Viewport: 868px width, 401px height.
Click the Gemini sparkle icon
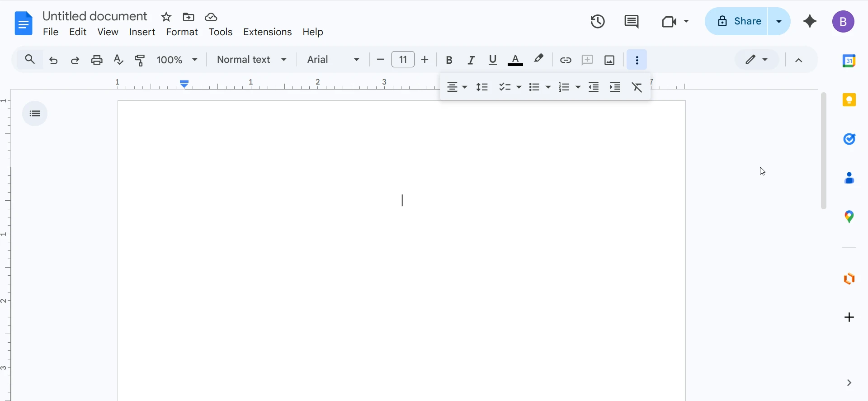[x=810, y=21]
